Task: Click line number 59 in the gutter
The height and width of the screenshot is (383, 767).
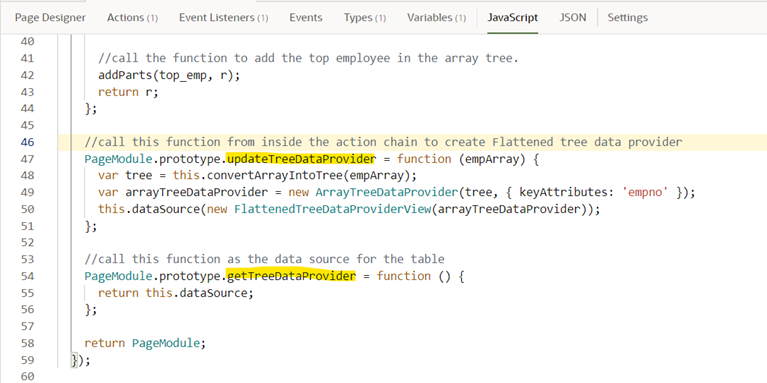Action: coord(27,360)
